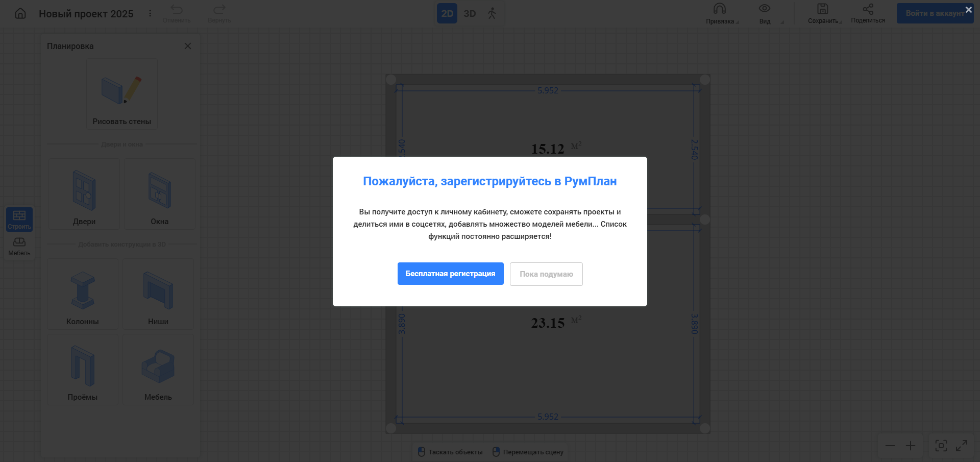Click the zoom out minus icon
This screenshot has height=462, width=980.
[x=890, y=446]
